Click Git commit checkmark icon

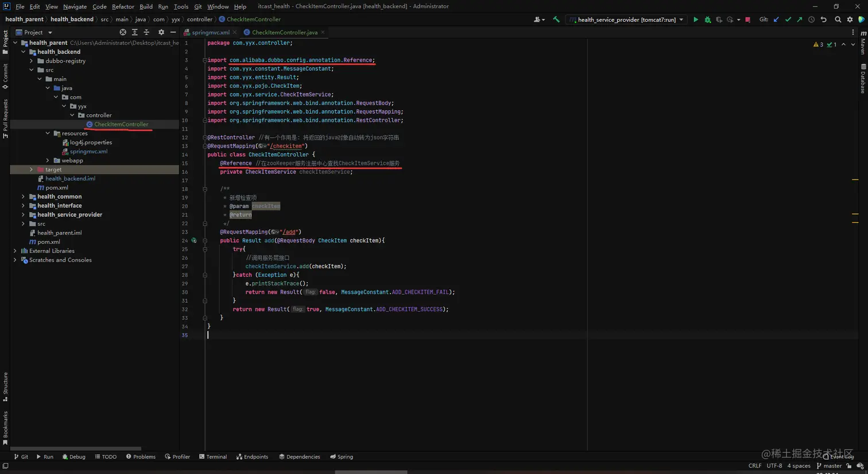coord(788,20)
